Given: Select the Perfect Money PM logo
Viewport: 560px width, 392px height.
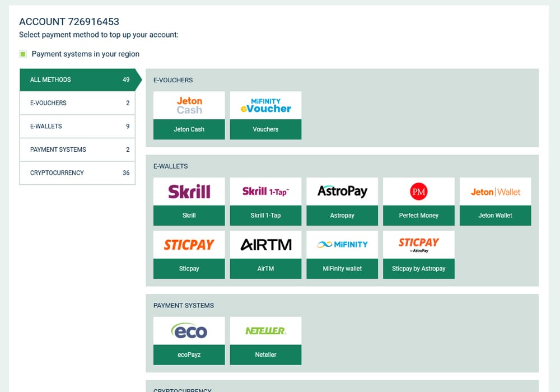Looking at the screenshot, I should (x=418, y=192).
